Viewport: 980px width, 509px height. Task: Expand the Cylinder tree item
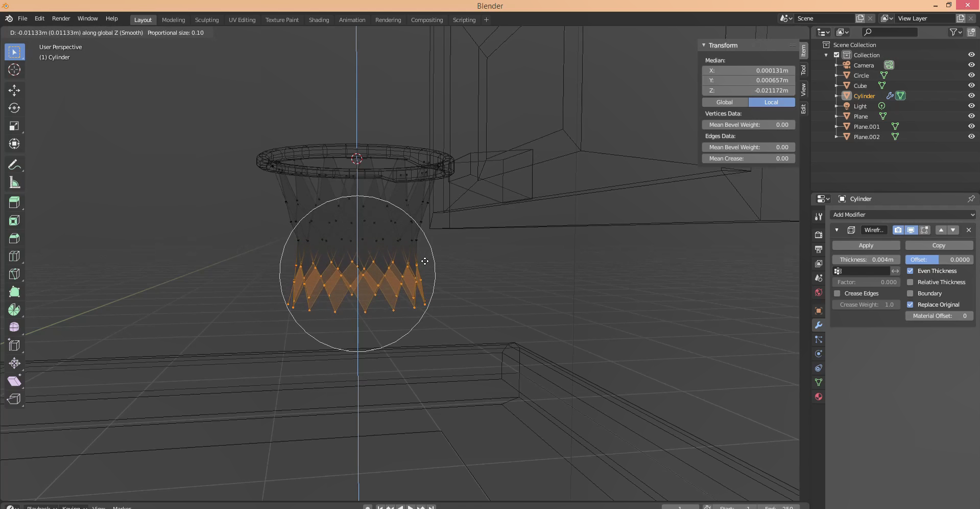coord(836,96)
